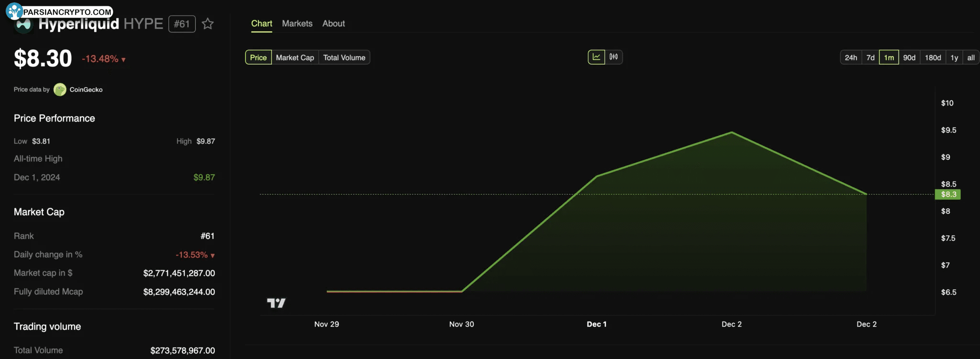Open the Markets tab

(297, 23)
